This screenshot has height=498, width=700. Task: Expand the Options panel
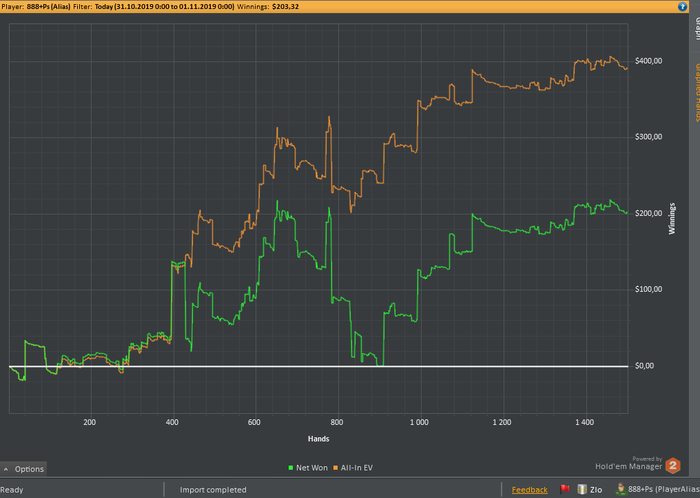click(24, 469)
